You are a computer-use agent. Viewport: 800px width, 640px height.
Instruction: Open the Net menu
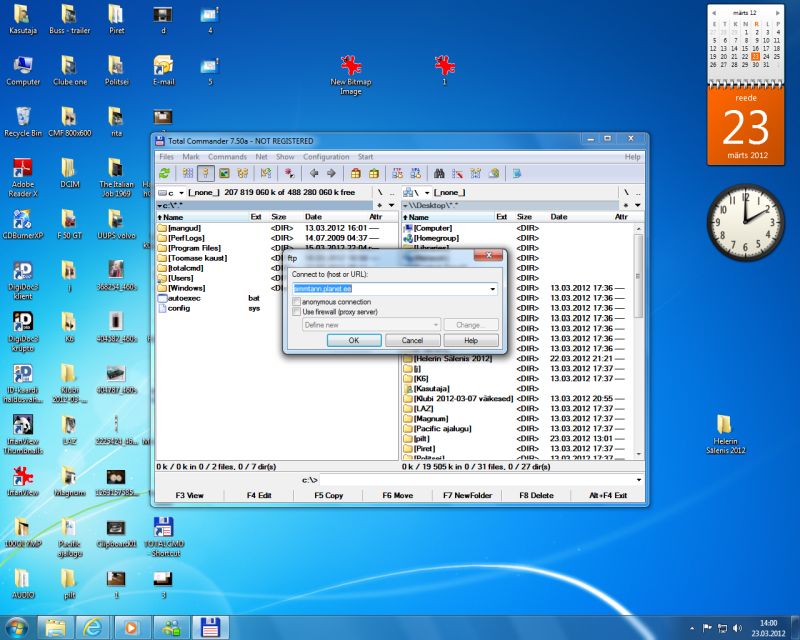(261, 157)
